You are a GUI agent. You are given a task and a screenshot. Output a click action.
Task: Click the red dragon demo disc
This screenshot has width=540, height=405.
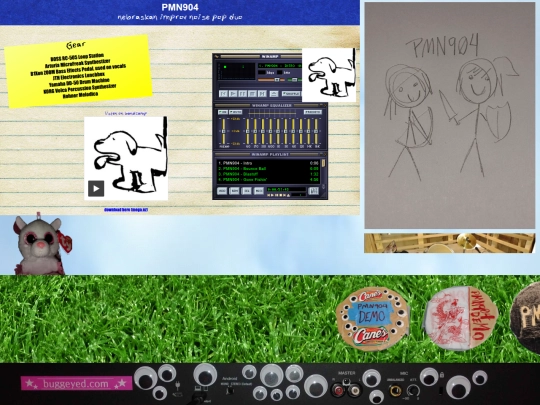(460, 318)
